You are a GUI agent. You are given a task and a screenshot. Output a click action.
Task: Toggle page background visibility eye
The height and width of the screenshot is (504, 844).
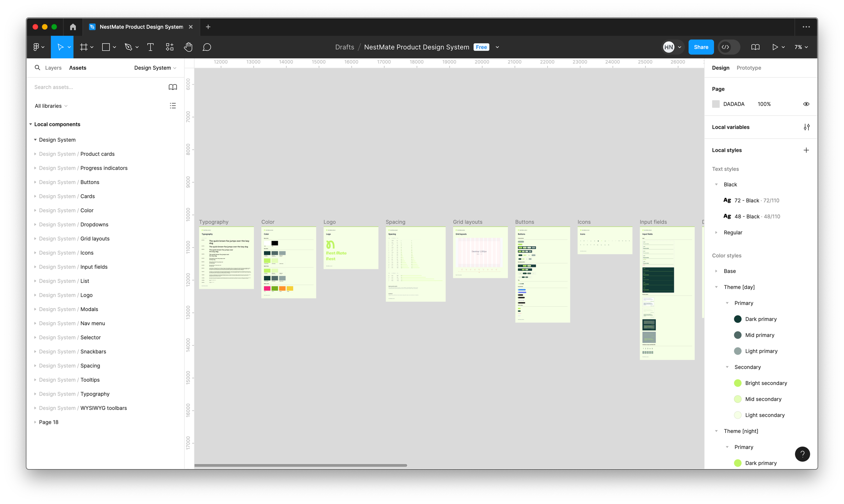(806, 104)
